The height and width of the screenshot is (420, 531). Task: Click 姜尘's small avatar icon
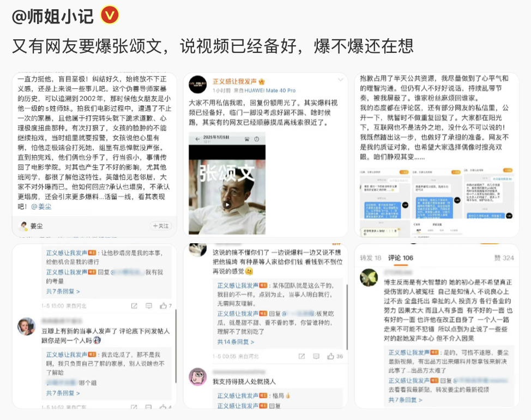pos(23,226)
